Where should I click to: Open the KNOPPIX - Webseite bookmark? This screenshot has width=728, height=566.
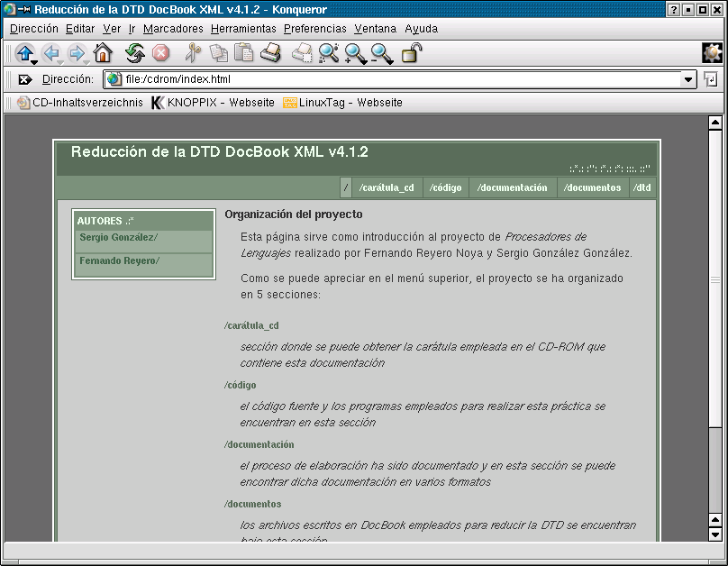tap(214, 103)
